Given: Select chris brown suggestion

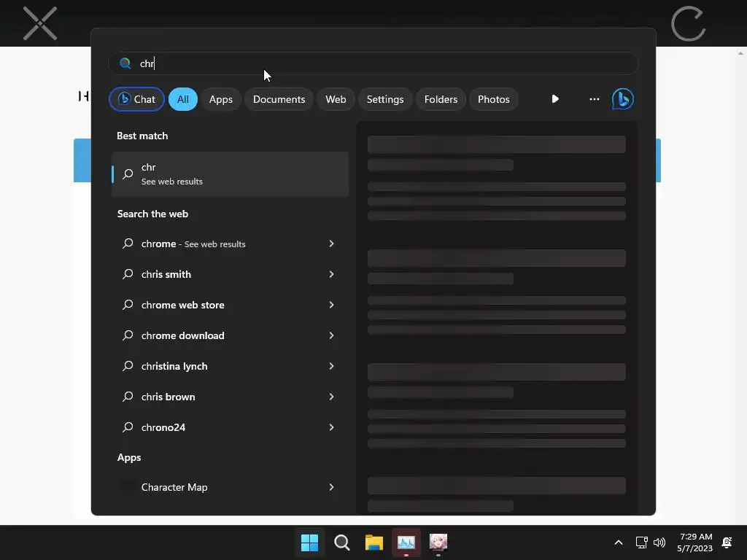Looking at the screenshot, I should [230, 397].
